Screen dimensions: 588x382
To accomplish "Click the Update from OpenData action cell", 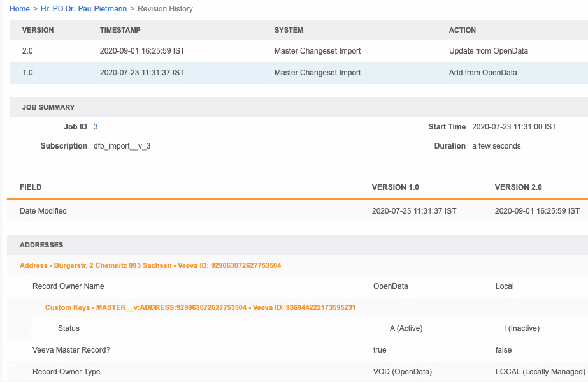I will point(488,51).
